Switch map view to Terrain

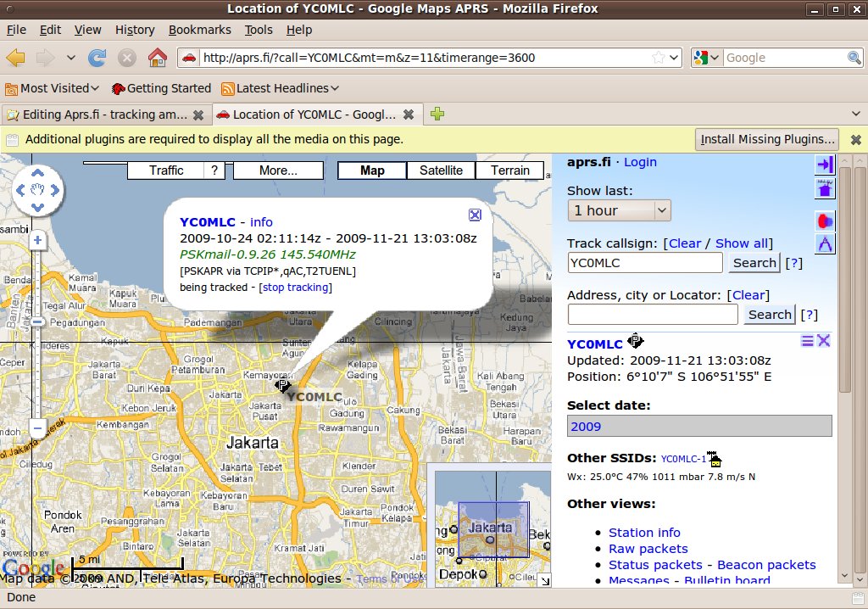coord(510,170)
